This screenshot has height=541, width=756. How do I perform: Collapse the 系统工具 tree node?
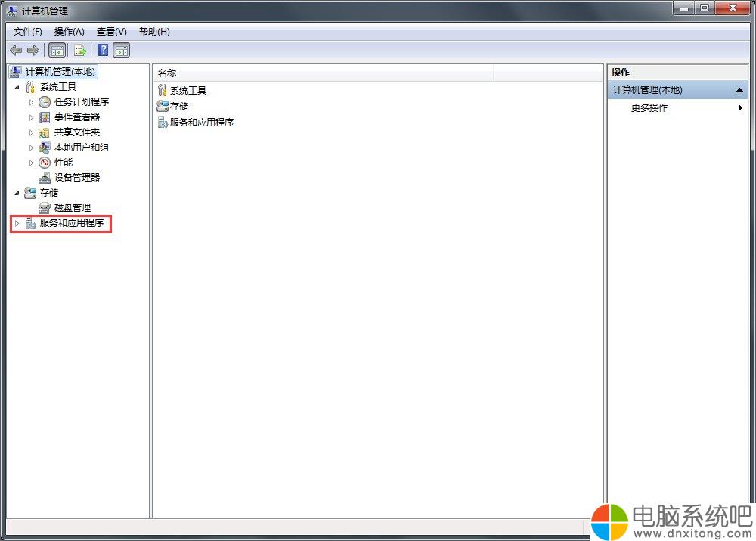[17, 87]
